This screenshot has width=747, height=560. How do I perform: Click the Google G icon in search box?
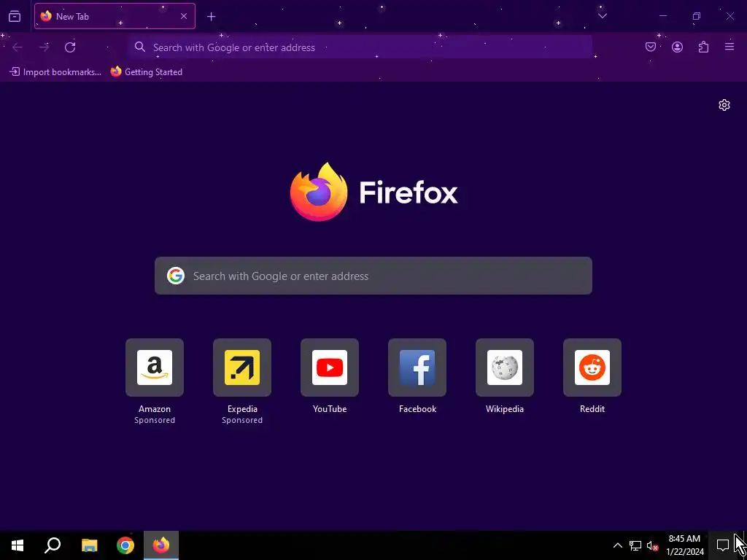coord(176,276)
